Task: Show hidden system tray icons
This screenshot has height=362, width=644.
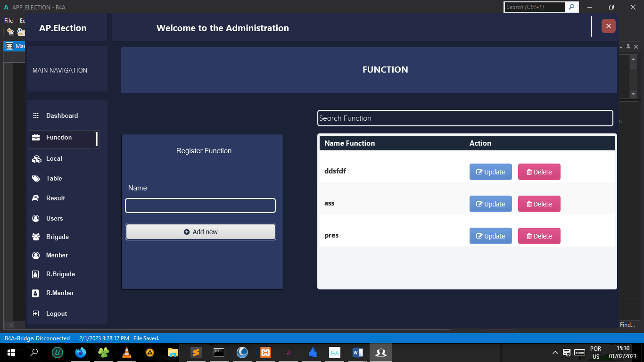Action: 555,352
